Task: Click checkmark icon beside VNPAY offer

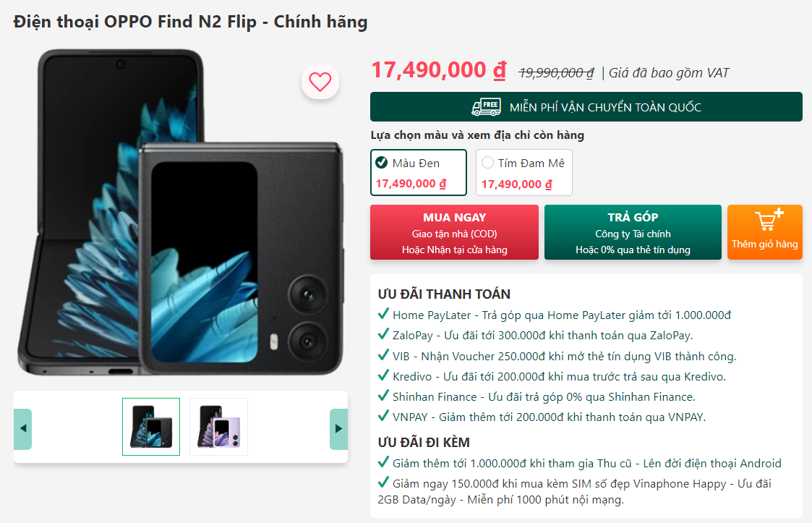Action: point(383,416)
